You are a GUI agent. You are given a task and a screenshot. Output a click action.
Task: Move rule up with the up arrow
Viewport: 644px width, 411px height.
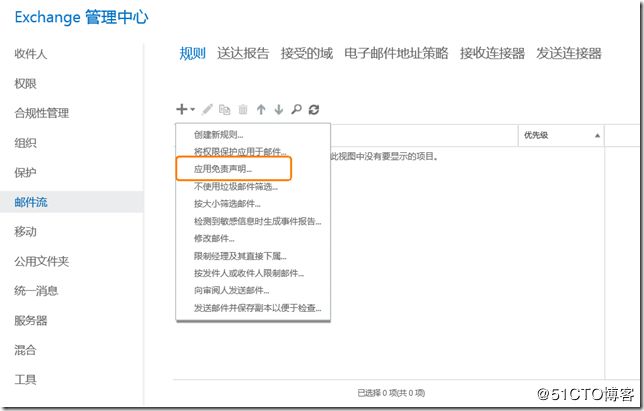click(x=261, y=109)
